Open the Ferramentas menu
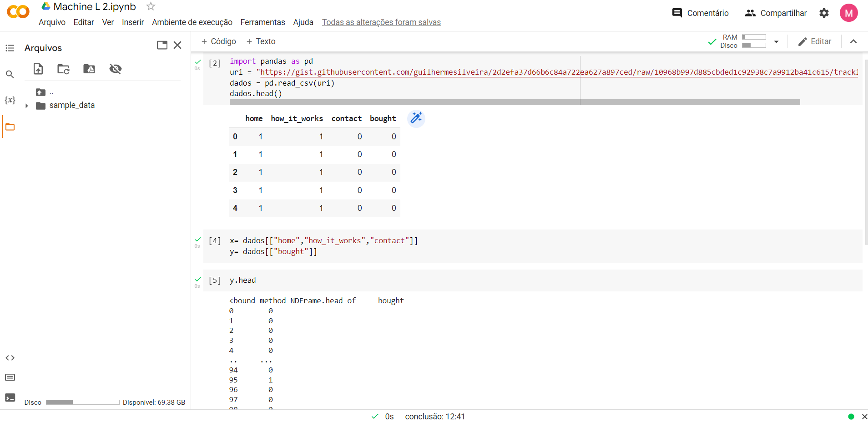Viewport: 868px width, 423px height. click(262, 22)
